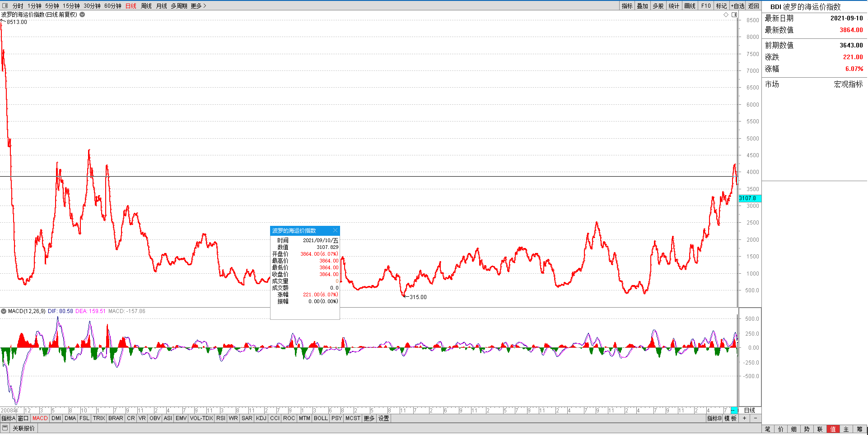Click the 返回 back button
This screenshot has width=868, height=435.
click(753, 6)
